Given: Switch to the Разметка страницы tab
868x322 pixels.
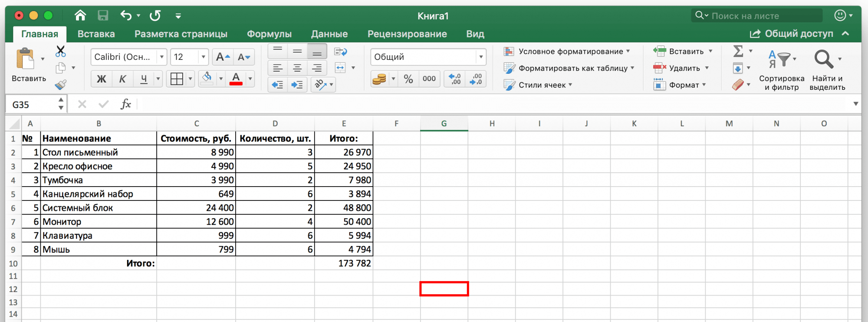Looking at the screenshot, I should click(181, 34).
